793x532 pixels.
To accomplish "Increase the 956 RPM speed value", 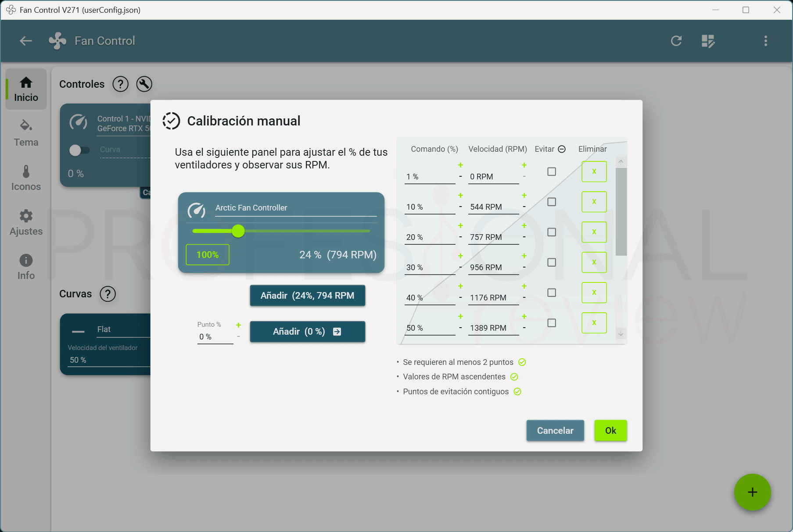I will [524, 256].
